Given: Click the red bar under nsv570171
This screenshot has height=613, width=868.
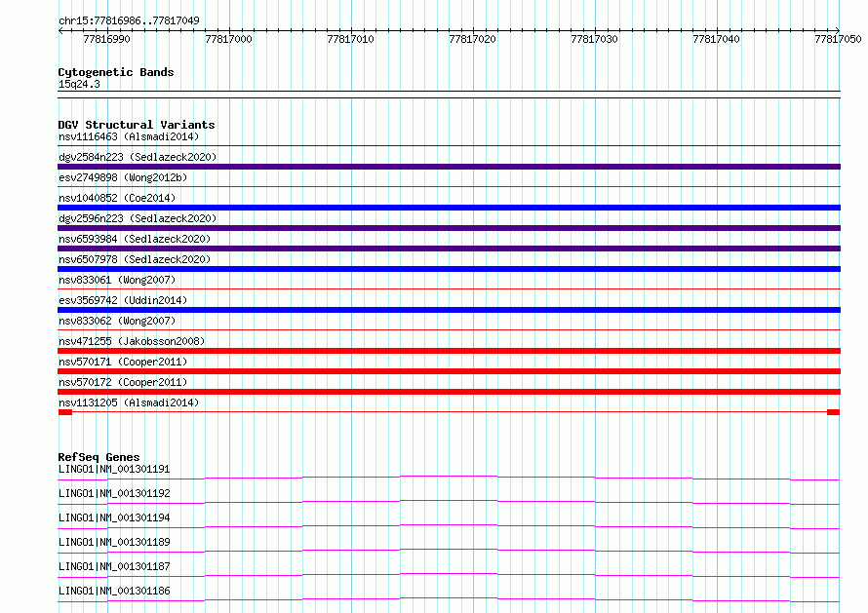Looking at the screenshot, I should point(449,371).
